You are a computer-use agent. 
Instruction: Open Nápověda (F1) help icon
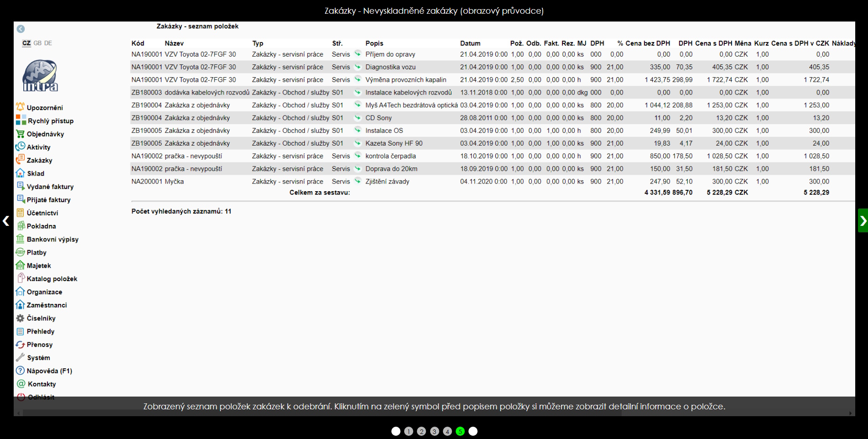tap(20, 371)
